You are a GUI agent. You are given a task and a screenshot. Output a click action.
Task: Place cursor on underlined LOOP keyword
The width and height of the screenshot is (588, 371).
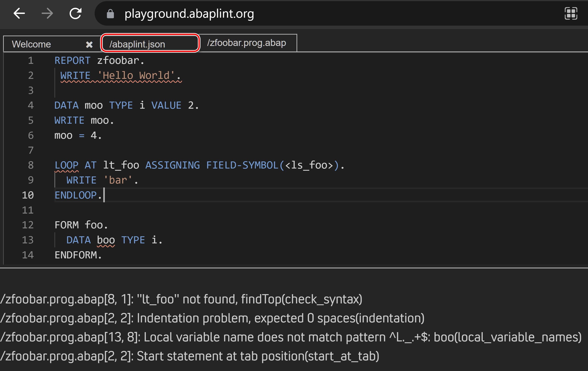[x=66, y=165]
